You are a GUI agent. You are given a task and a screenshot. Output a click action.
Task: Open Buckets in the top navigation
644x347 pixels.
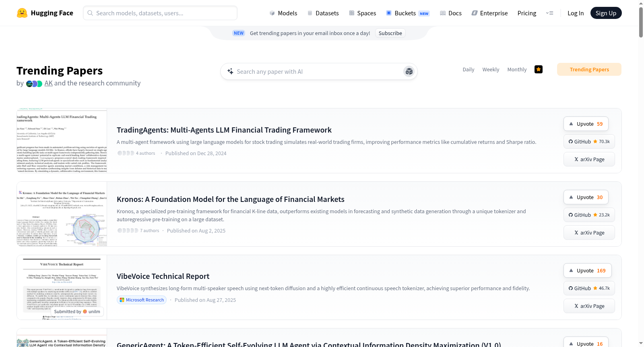coord(408,13)
